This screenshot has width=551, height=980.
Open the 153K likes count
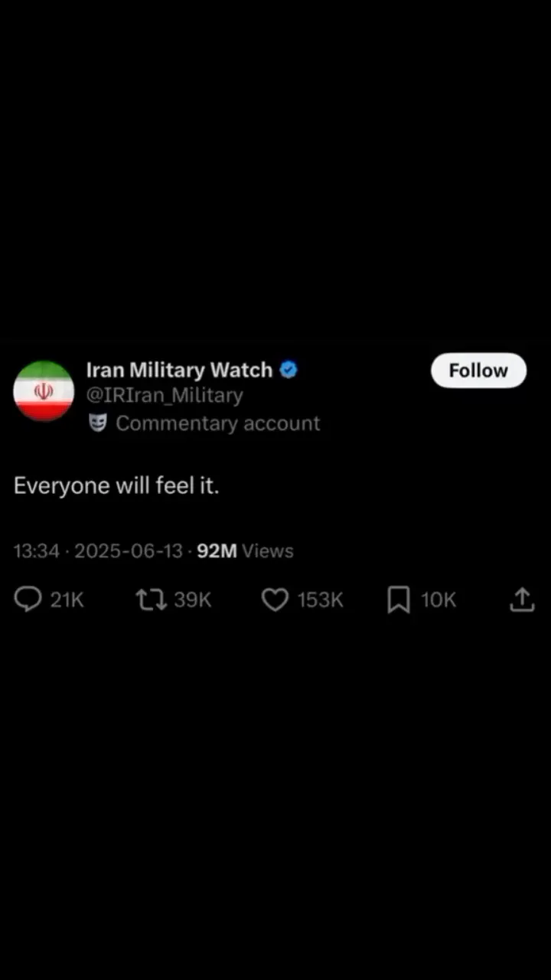(x=320, y=600)
